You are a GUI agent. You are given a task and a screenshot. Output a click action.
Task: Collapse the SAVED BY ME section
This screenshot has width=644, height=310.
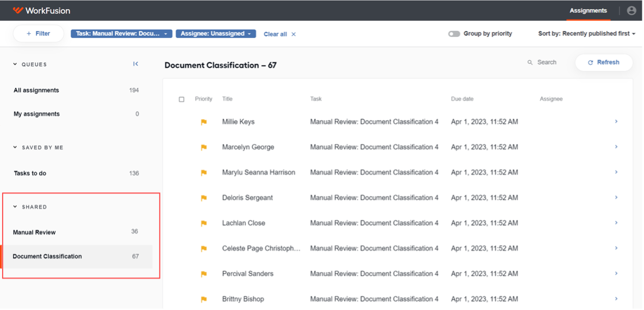click(15, 147)
